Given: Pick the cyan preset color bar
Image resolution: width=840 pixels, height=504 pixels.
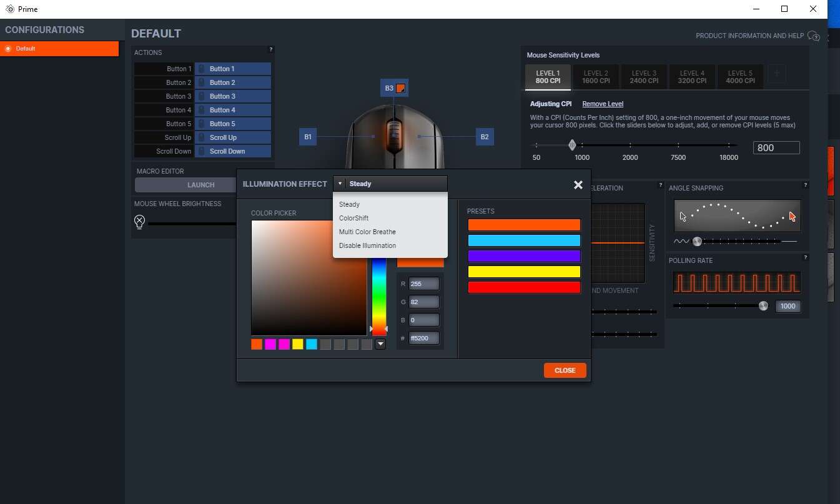Looking at the screenshot, I should pyautogui.click(x=523, y=240).
